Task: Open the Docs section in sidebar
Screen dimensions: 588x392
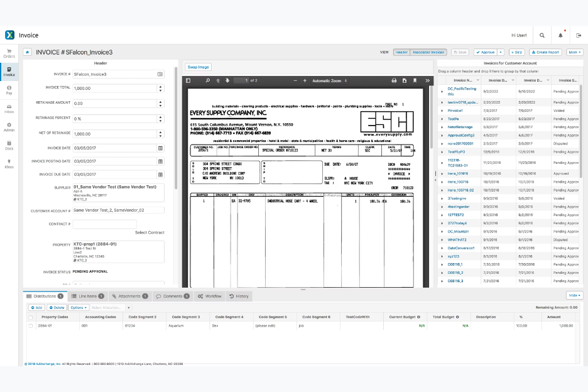Action: point(9,146)
